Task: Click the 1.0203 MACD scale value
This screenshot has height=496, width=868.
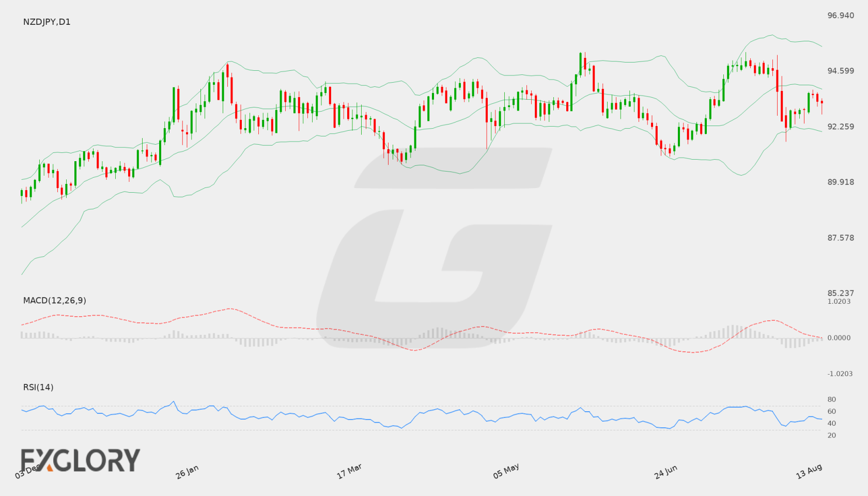Action: coord(839,302)
